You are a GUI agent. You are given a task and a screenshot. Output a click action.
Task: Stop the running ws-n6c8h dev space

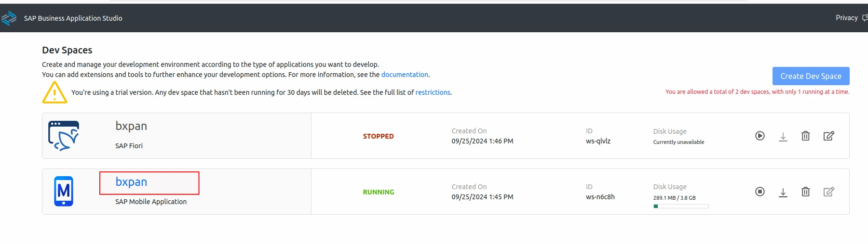tap(760, 192)
